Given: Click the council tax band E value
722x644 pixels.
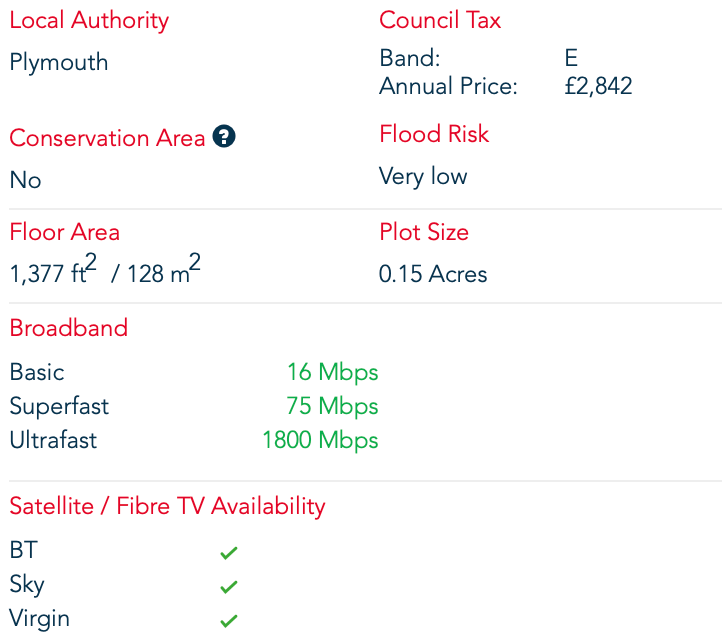Looking at the screenshot, I should click(x=571, y=58).
